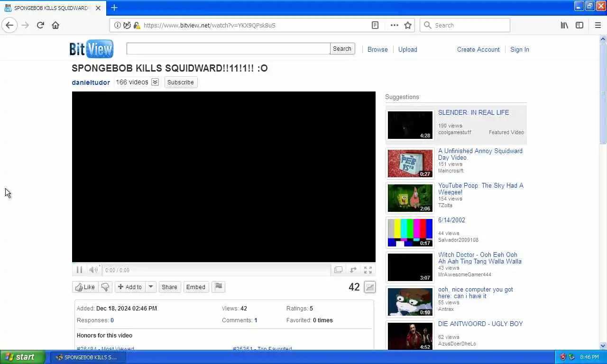Open A Unfinished Annoy Squidward Day Video

click(480, 154)
